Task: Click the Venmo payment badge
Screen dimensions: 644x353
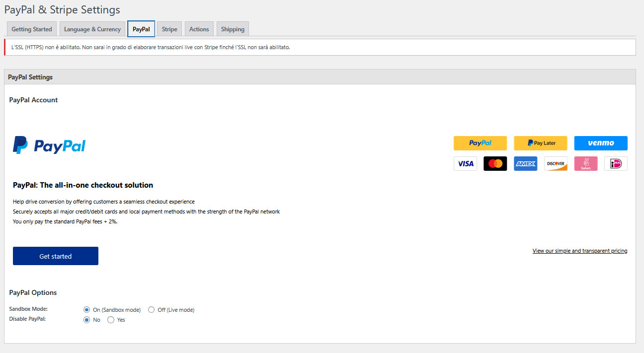Action: point(601,143)
